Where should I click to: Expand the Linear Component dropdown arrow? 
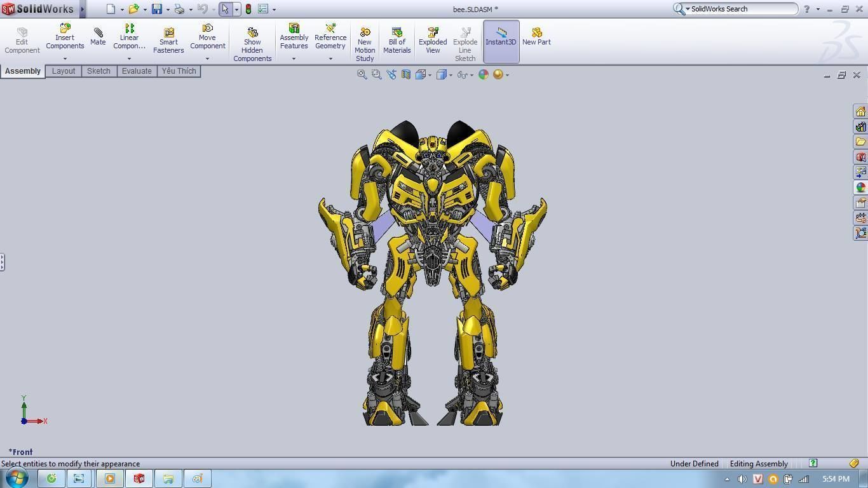(129, 58)
